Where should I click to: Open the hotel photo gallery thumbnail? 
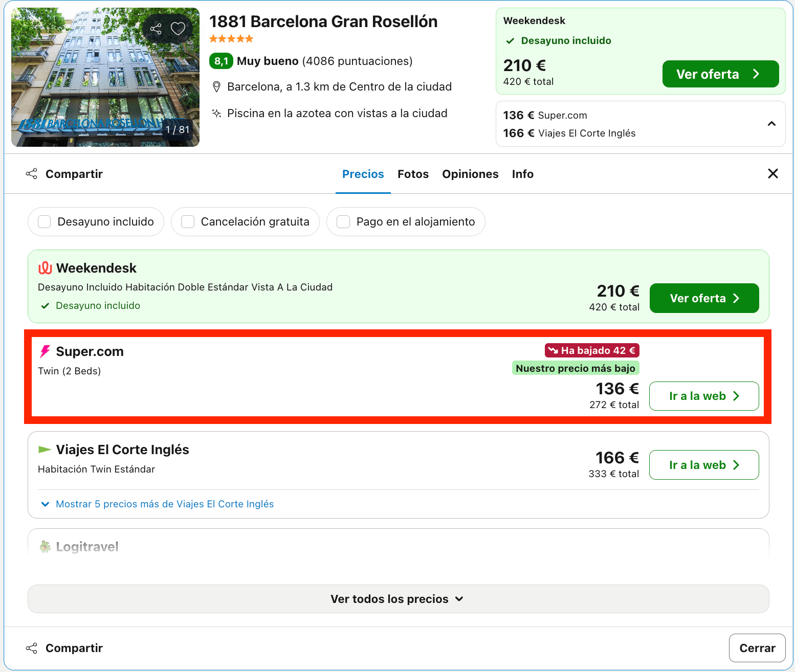[105, 77]
